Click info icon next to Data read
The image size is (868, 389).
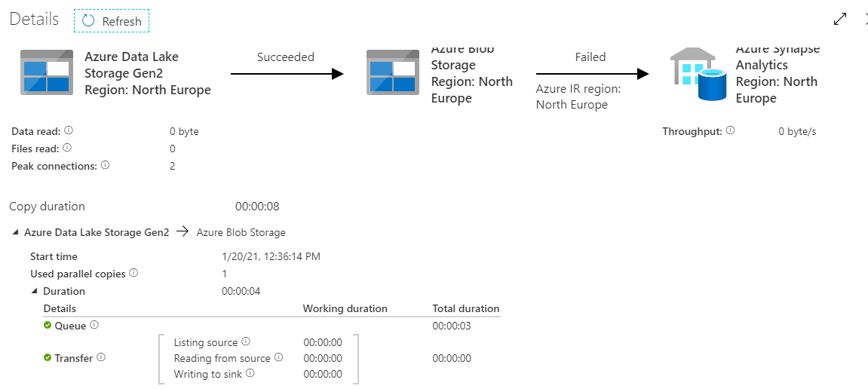(x=69, y=130)
